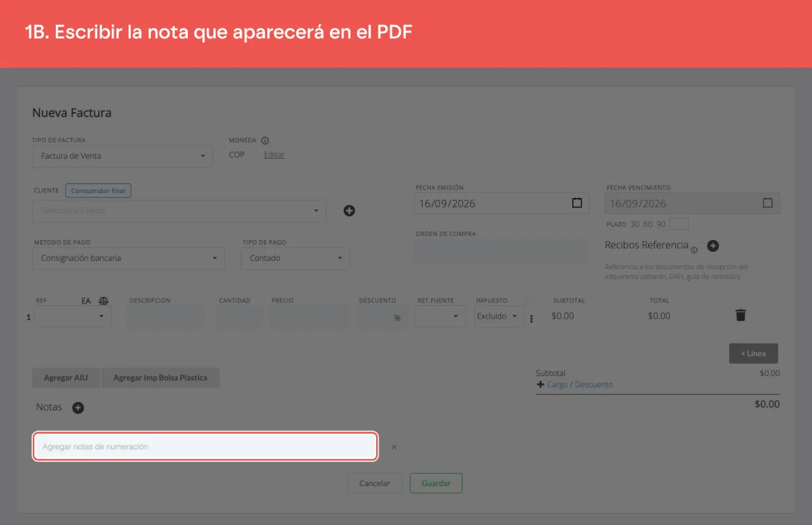Click the Agregar AIU button

coord(66,378)
